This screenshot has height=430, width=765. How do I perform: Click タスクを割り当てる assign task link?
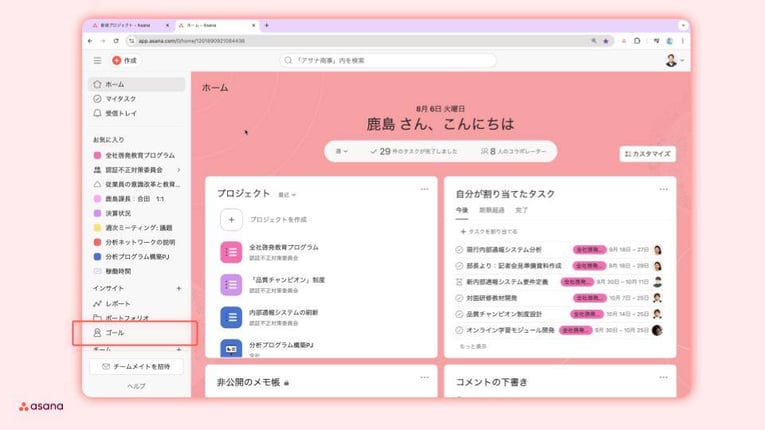489,231
